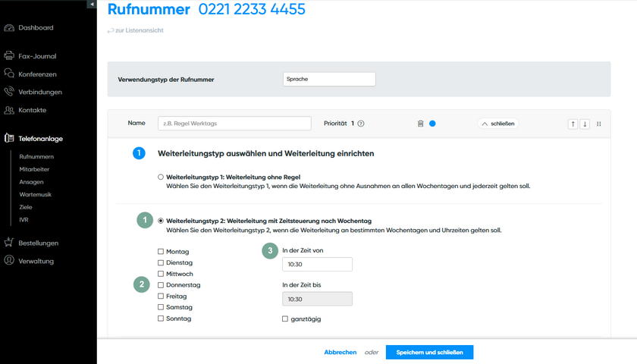Viewport: 637px width, 364px height.
Task: Click the priority help question mark icon
Action: tap(361, 124)
